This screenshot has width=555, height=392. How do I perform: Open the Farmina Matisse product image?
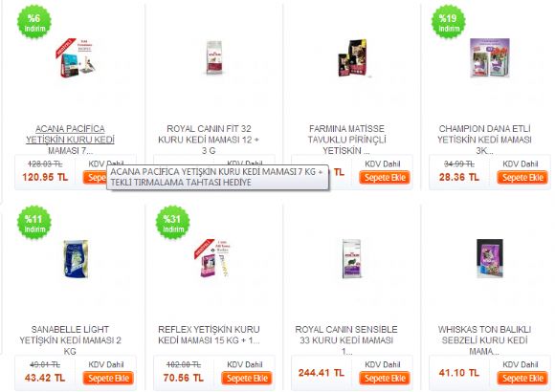click(x=352, y=58)
